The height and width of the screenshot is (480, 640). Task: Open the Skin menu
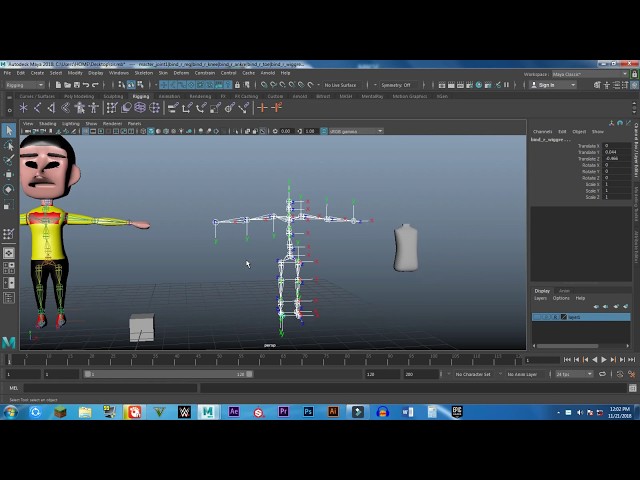pyautogui.click(x=163, y=73)
